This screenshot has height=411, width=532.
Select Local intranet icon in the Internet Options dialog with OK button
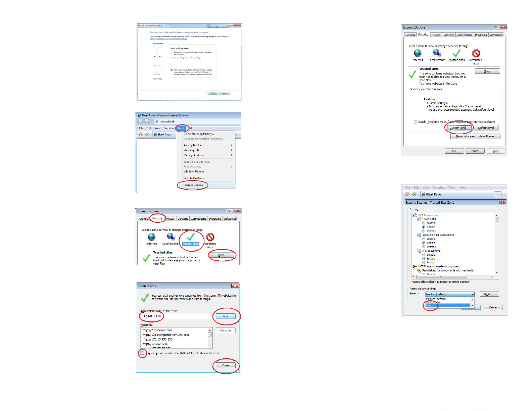click(x=437, y=53)
